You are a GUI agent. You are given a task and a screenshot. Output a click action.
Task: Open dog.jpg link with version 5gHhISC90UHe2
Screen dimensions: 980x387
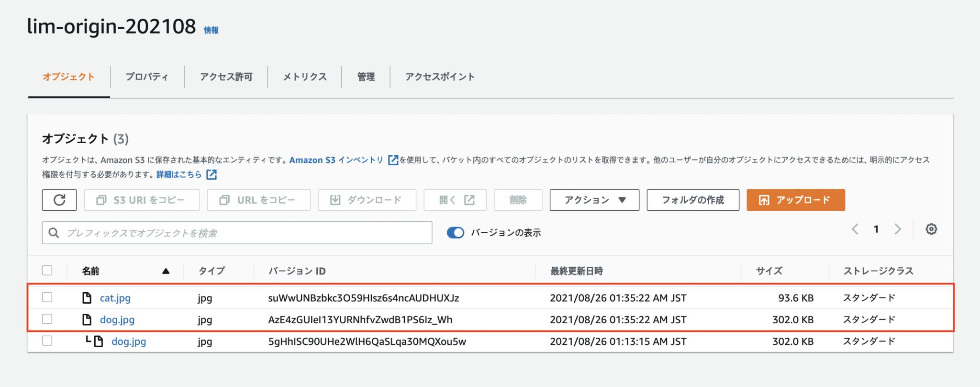click(129, 341)
